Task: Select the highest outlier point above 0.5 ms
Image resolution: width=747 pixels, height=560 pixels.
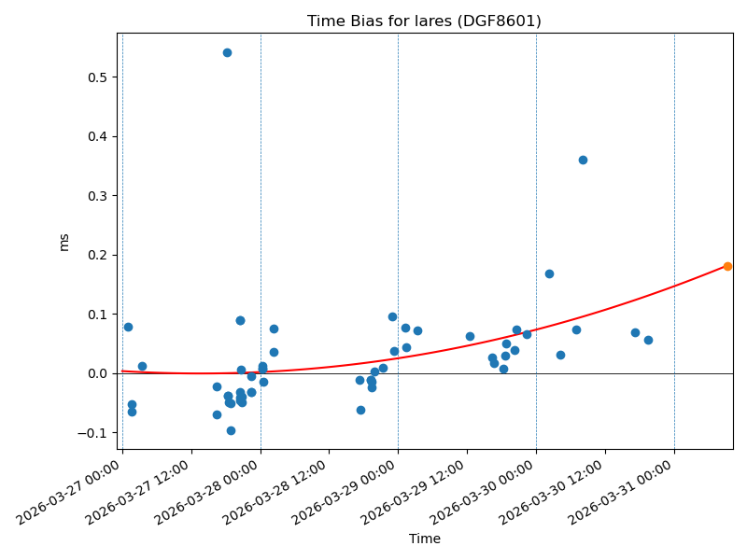Action: point(227,52)
